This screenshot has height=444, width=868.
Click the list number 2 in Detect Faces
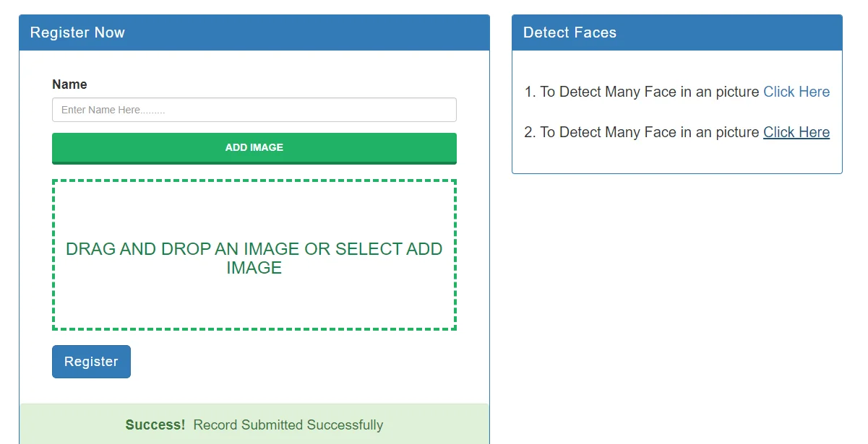click(530, 132)
